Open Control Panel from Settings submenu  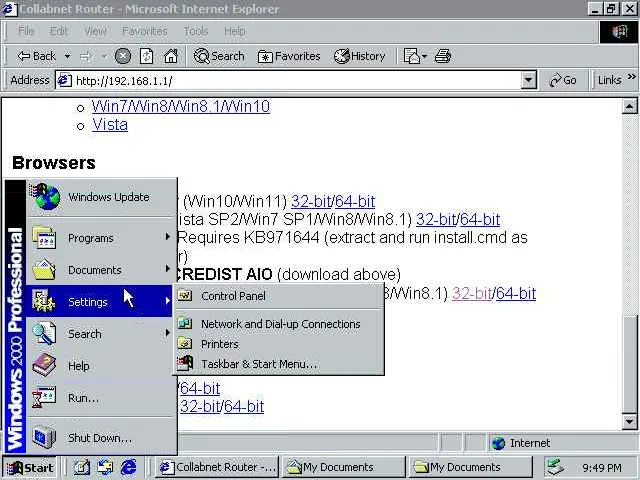click(x=279, y=296)
